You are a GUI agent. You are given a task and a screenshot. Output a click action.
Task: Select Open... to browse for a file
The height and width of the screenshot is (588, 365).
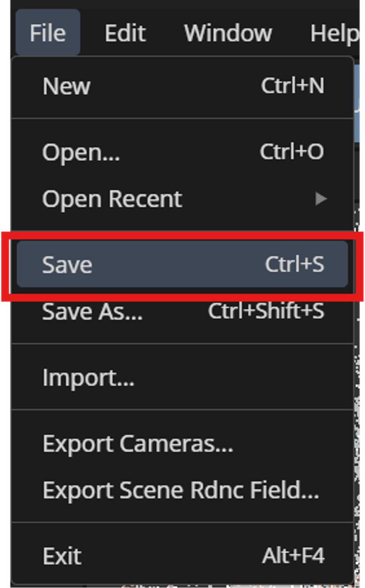81,152
